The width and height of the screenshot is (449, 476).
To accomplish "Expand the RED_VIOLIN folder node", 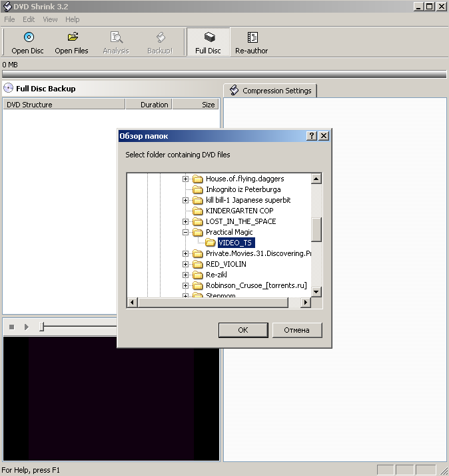I will pyautogui.click(x=186, y=264).
